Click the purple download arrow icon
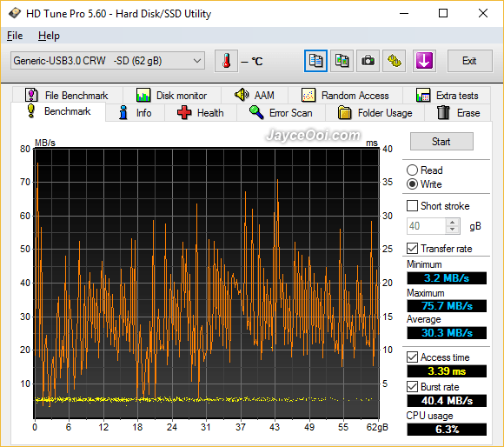Viewport: 504px width, 447px height. pyautogui.click(x=424, y=61)
